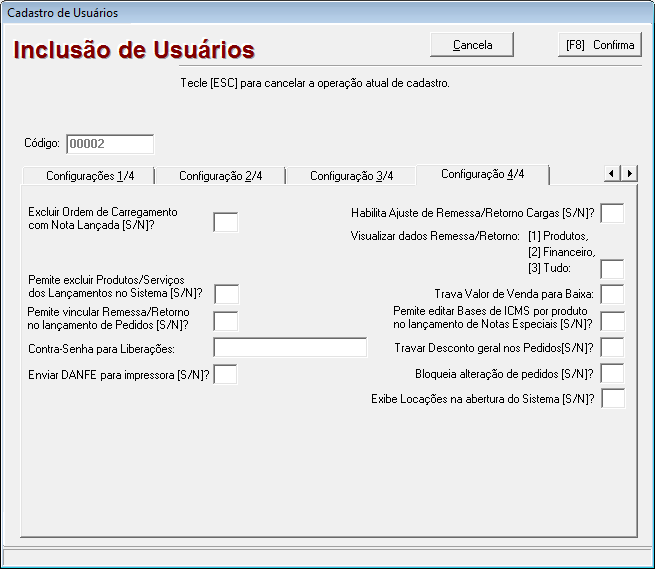Click the Contra-Senha para Liberações field
The width and height of the screenshot is (655, 569).
(290, 348)
